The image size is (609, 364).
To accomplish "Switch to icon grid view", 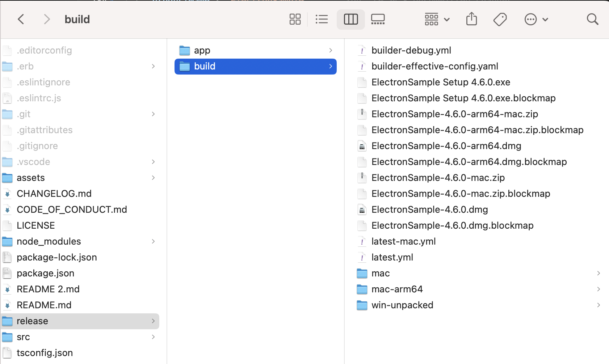I will (x=295, y=19).
